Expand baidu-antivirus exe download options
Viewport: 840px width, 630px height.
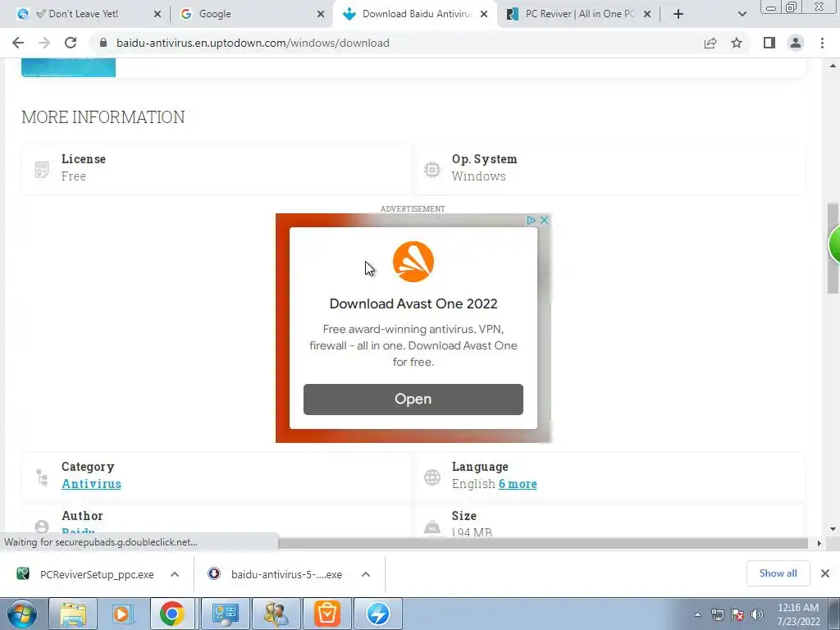click(366, 574)
